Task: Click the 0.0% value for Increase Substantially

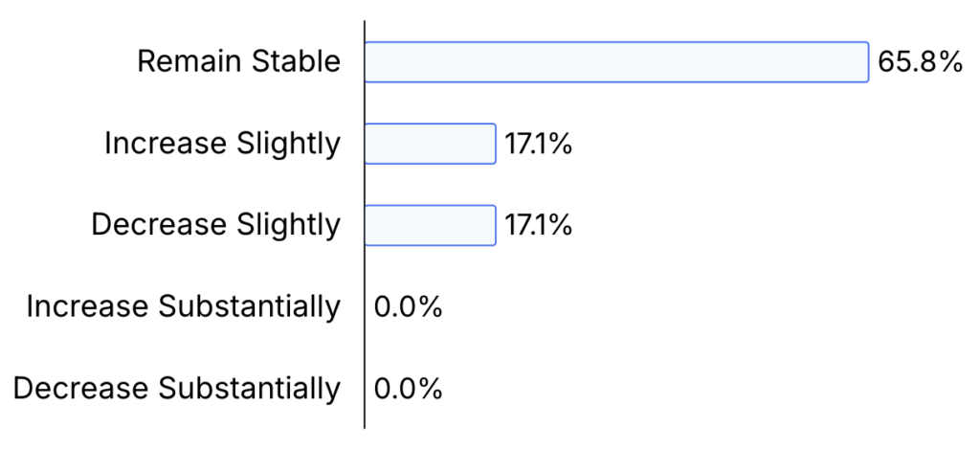Action: (x=408, y=307)
